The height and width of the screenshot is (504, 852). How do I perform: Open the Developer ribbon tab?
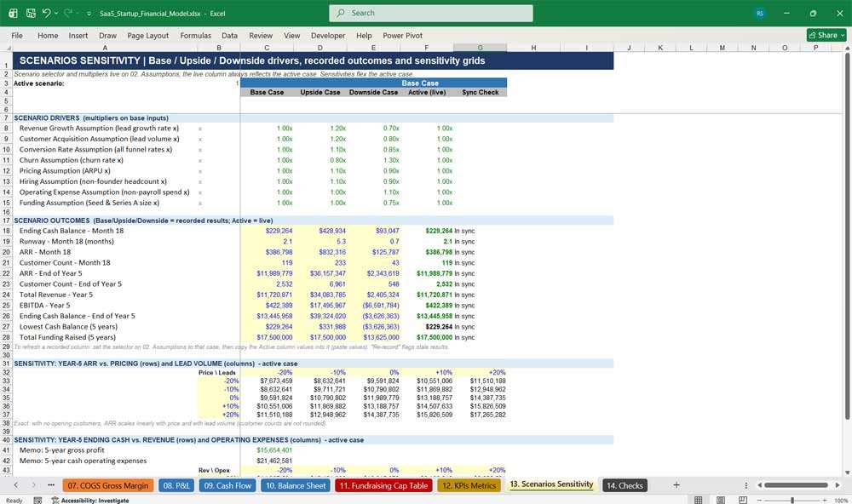(328, 35)
